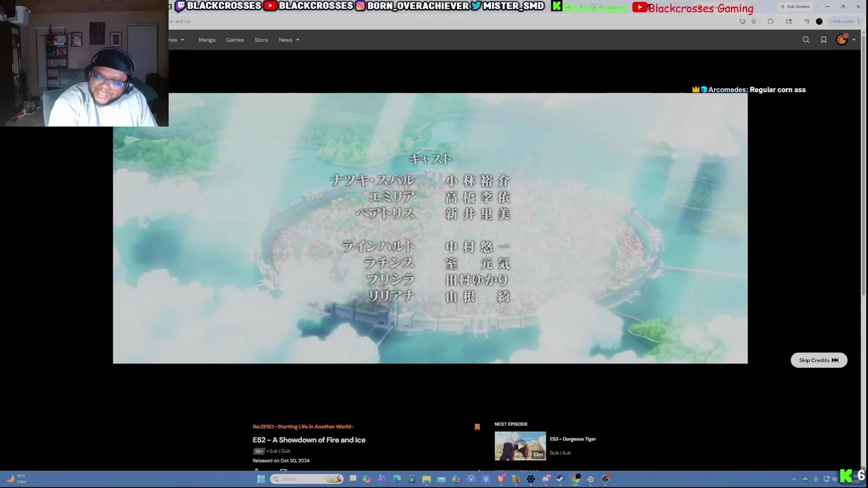The image size is (868, 488).
Task: Click the Skip Credits button
Action: (x=818, y=360)
